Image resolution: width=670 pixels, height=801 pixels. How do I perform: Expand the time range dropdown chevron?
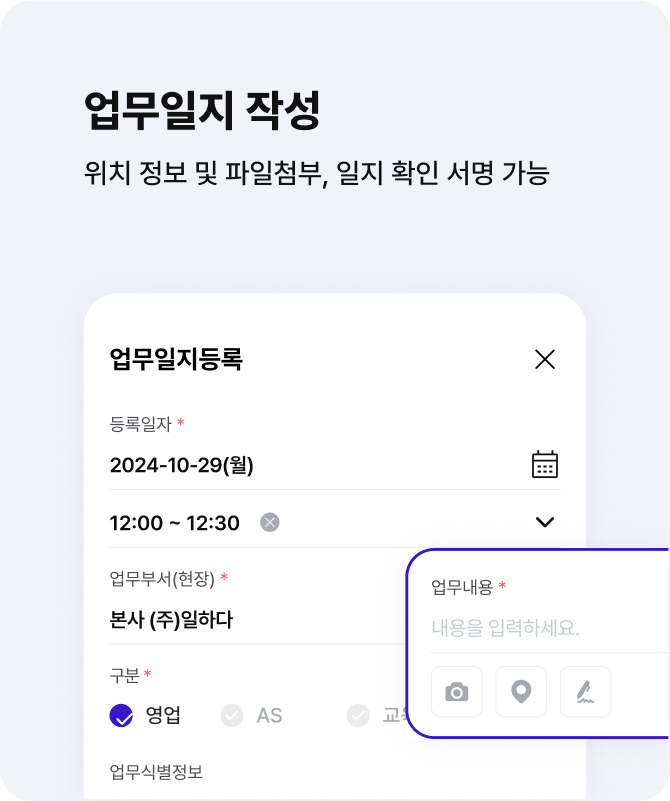[x=545, y=522]
